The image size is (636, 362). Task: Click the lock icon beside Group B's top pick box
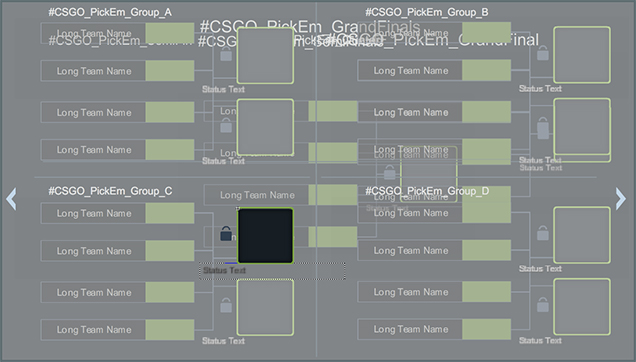point(543,53)
